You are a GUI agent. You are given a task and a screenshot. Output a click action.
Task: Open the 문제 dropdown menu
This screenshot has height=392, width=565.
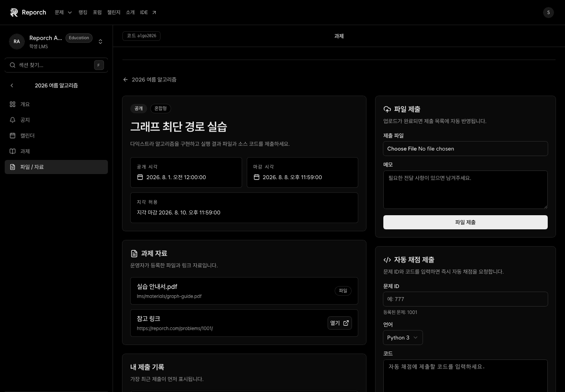(64, 13)
